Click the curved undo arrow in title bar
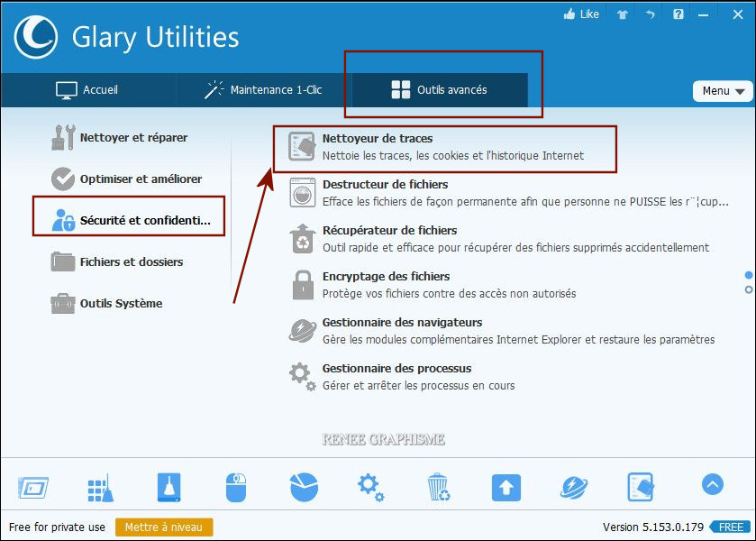The height and width of the screenshot is (541, 756). pyautogui.click(x=651, y=14)
